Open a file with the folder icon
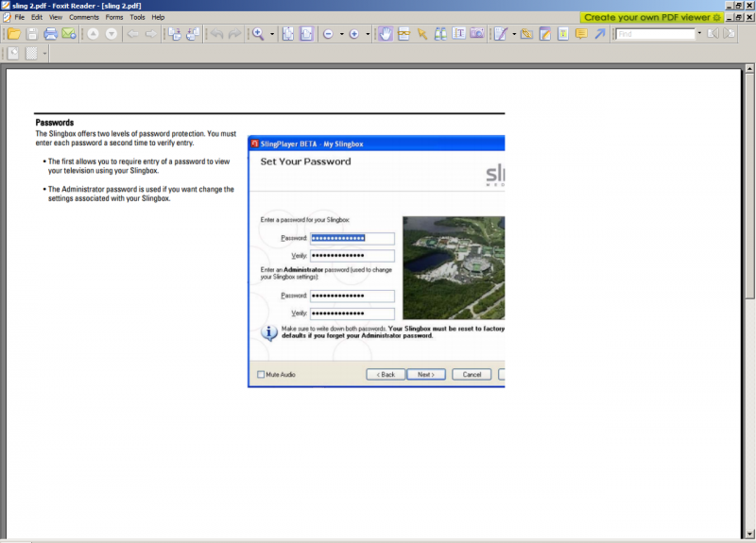 coord(14,34)
